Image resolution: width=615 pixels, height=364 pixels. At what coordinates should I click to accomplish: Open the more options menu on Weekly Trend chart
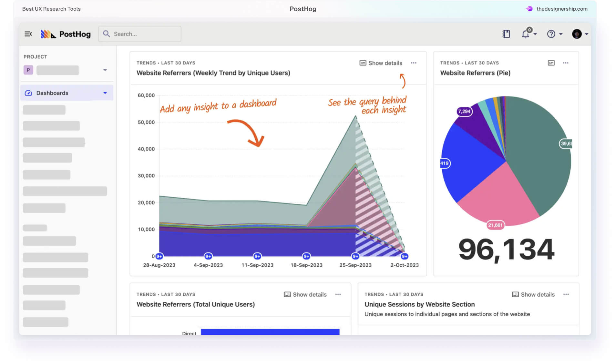tap(414, 63)
